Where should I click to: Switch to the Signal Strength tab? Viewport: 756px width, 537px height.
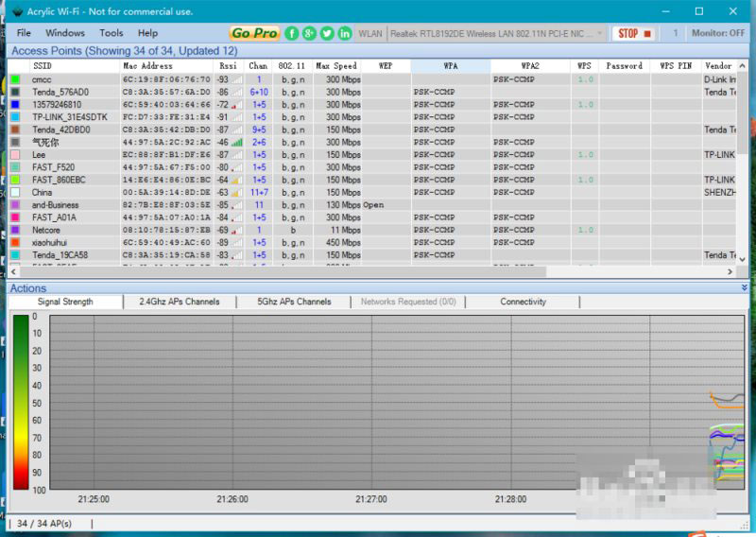click(x=65, y=302)
